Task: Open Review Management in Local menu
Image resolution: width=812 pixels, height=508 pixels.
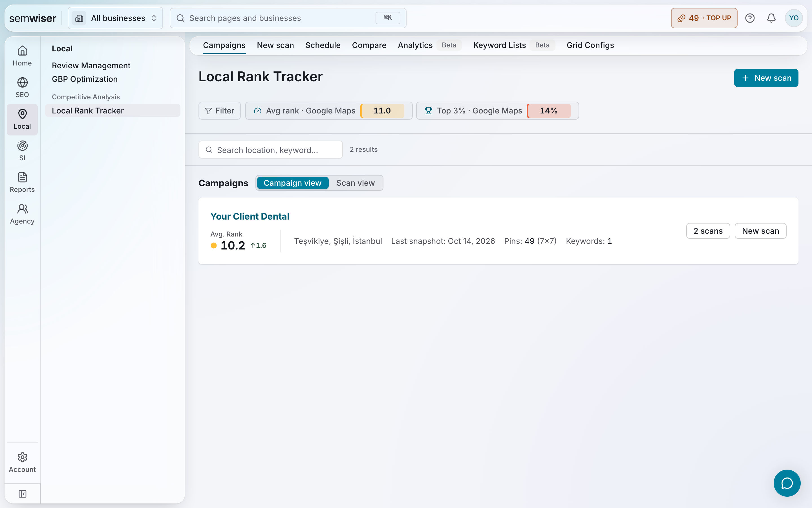Action: click(x=91, y=65)
